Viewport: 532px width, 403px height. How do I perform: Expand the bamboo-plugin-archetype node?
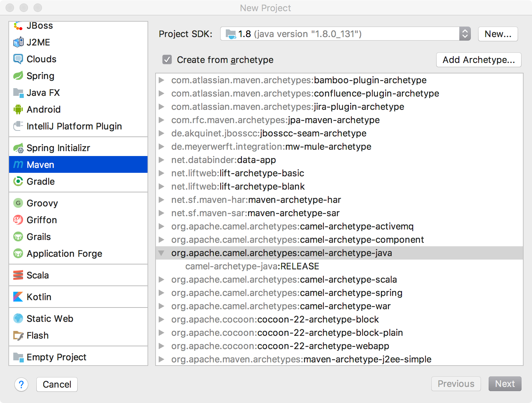[x=161, y=80]
